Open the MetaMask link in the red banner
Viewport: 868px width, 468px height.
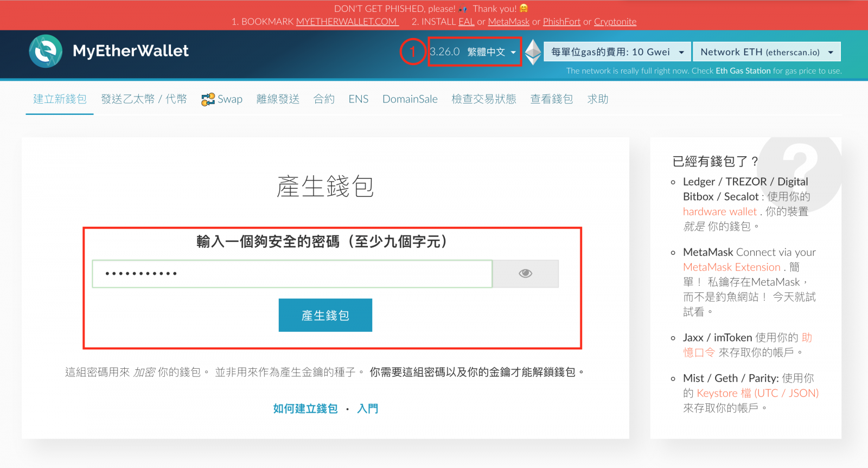tap(509, 22)
